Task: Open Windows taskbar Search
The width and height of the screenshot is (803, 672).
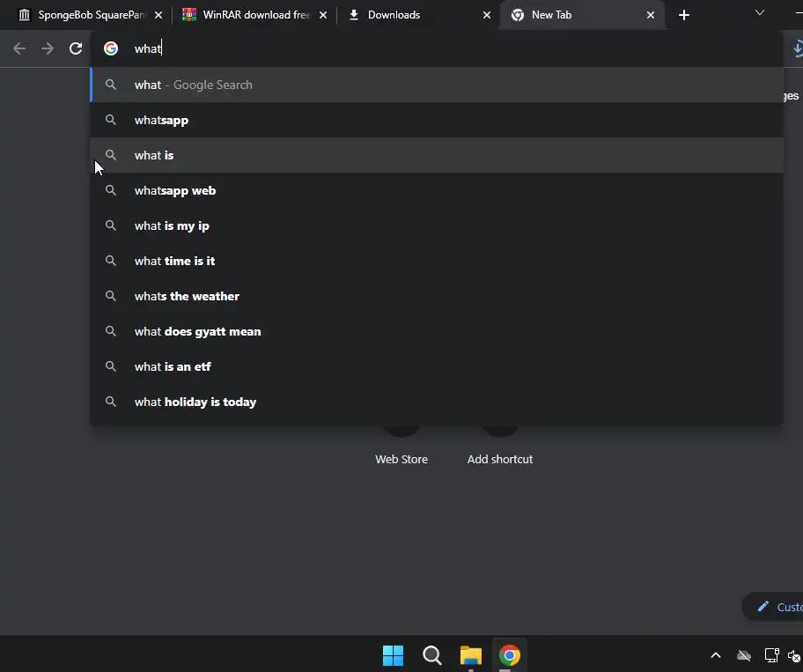Action: click(x=431, y=655)
